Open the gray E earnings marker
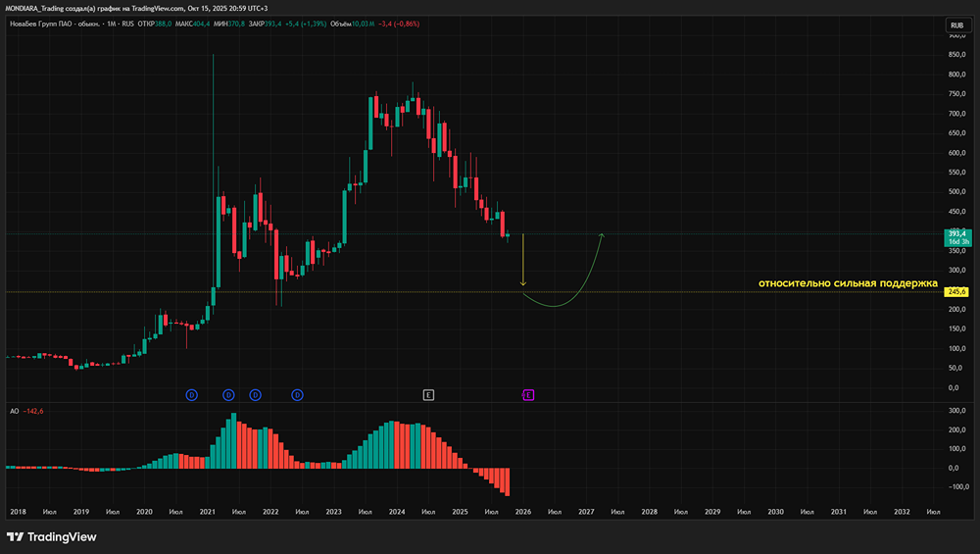980x554 pixels. pos(428,395)
